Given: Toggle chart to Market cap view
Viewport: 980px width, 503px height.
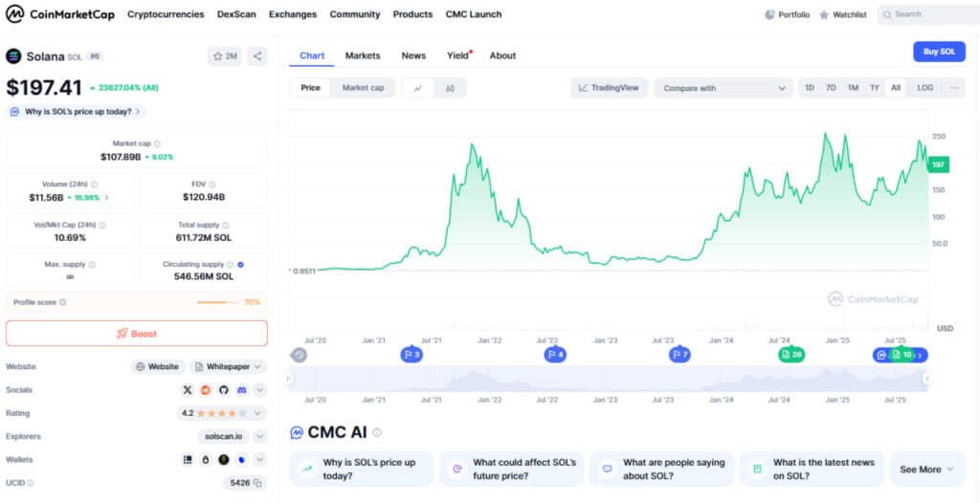Looking at the screenshot, I should click(x=363, y=88).
